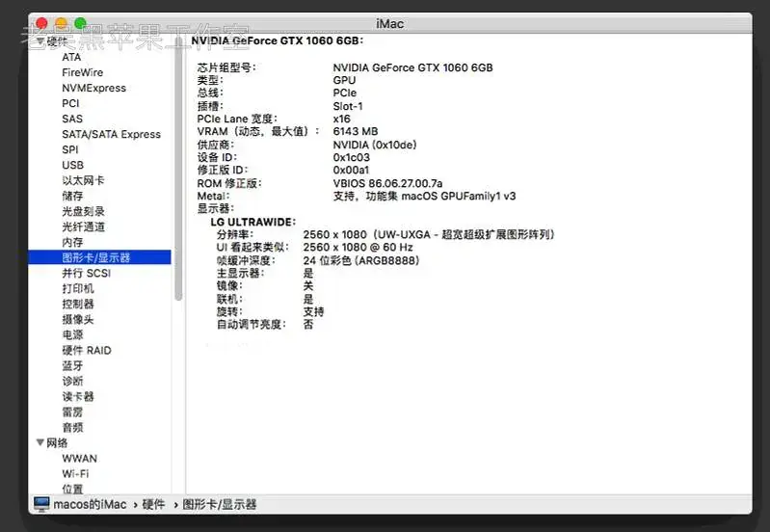Image resolution: width=770 pixels, height=532 pixels.
Task: Click the slot value Slot-1
Action: 348,106
